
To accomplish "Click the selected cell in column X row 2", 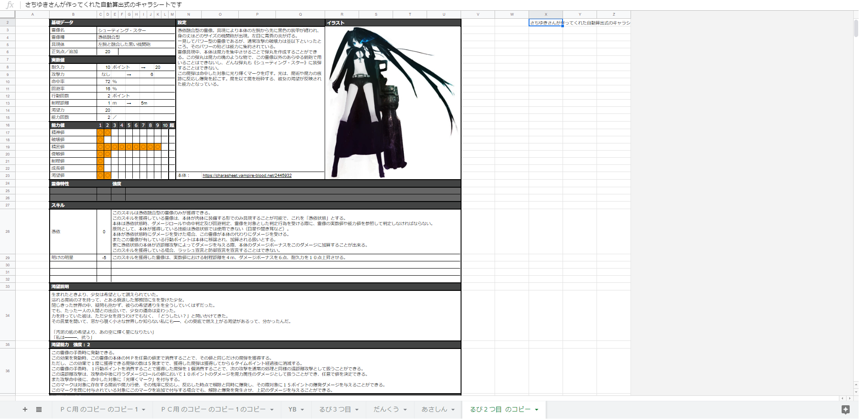I will click(546, 22).
